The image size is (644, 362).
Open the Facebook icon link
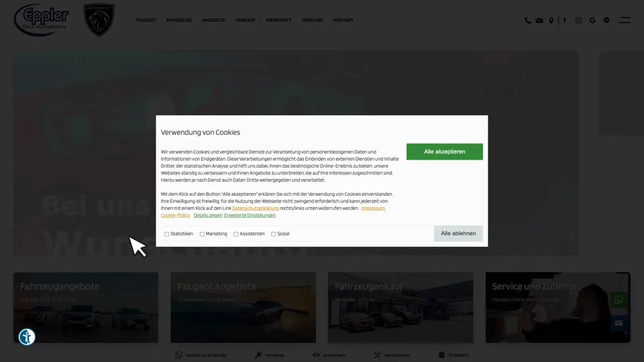pyautogui.click(x=565, y=20)
